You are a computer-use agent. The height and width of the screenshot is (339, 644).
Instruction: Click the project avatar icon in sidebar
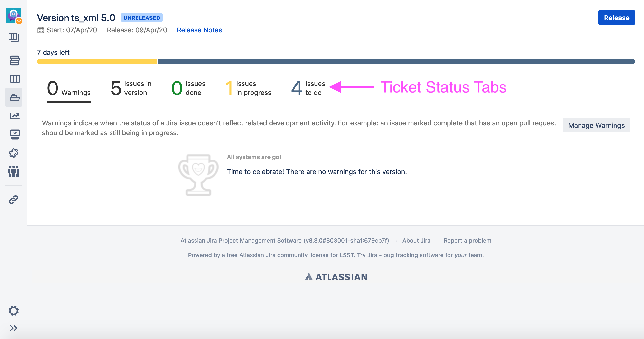tap(13, 16)
